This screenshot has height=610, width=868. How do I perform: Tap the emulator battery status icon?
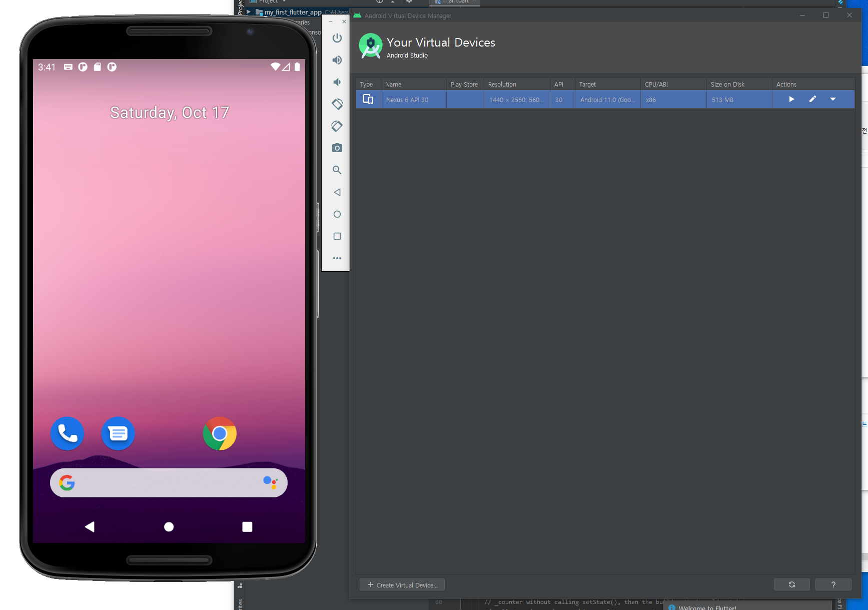[x=297, y=67]
